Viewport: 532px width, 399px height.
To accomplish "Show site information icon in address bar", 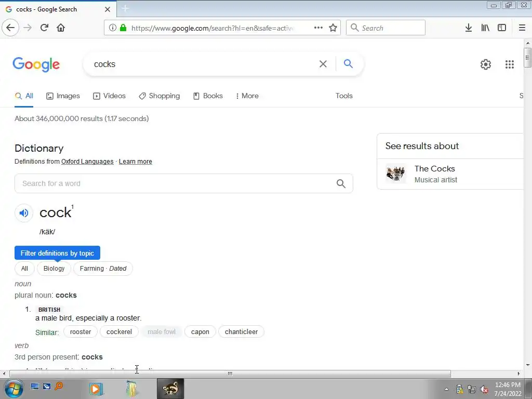I will click(113, 28).
